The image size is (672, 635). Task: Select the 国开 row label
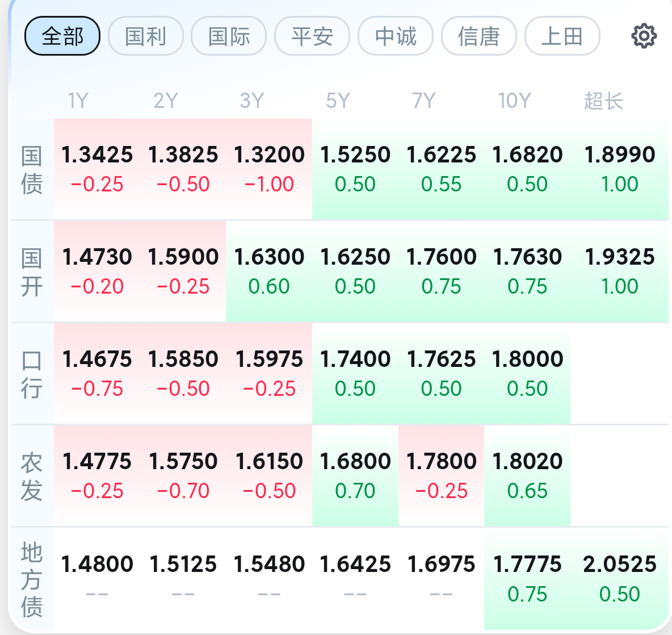point(32,272)
